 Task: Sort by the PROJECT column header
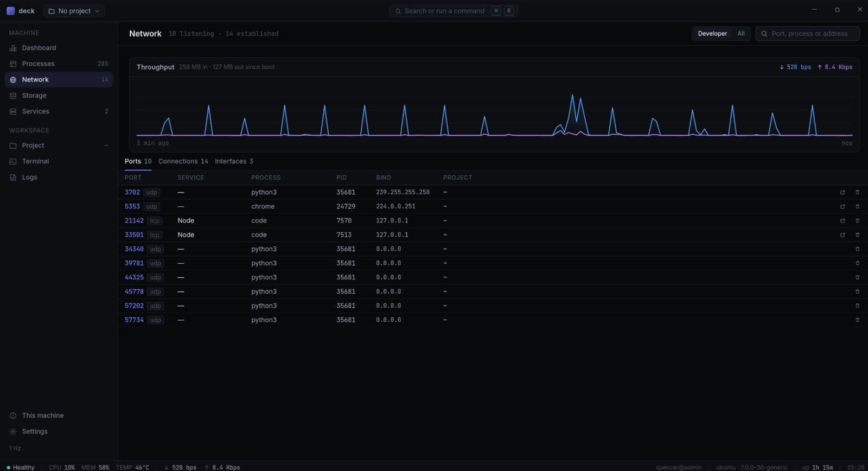[x=457, y=177]
